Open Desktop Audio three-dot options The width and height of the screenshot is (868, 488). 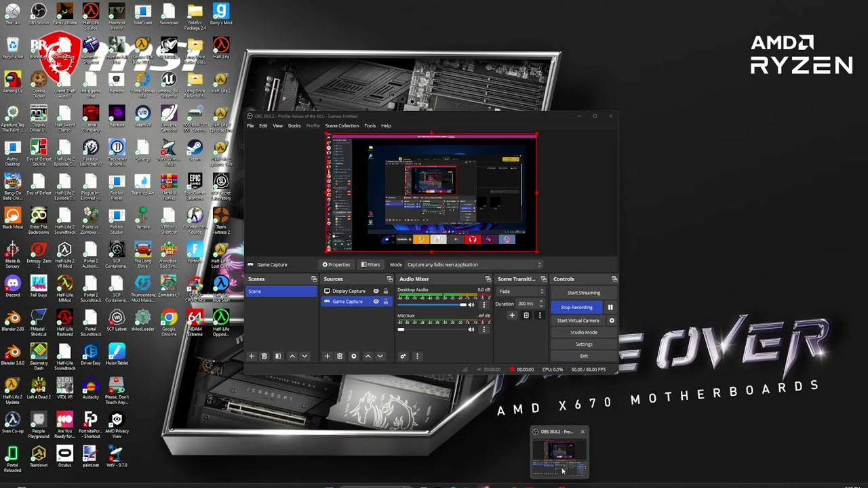484,305
